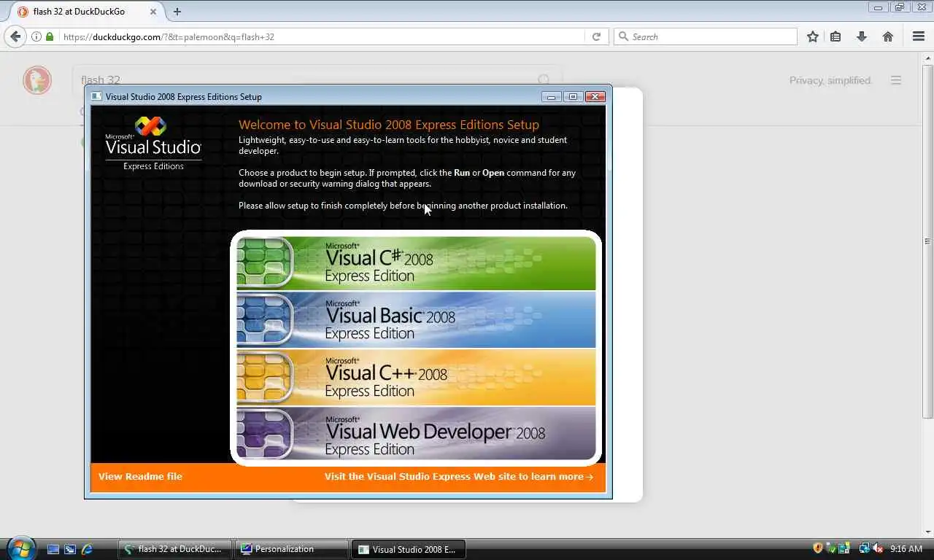Maximize the Visual Studio setup window
934x560 pixels.
coord(573,96)
